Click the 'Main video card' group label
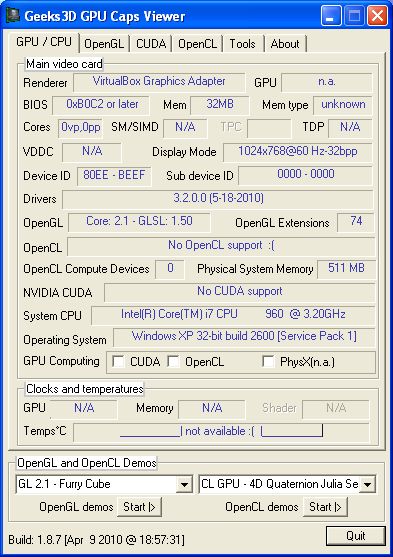This screenshot has height=557, width=393. tap(64, 64)
